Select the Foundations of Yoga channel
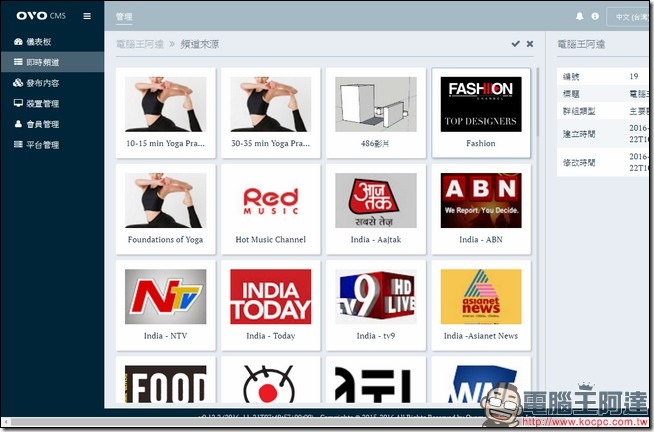The image size is (654, 432). 166,209
